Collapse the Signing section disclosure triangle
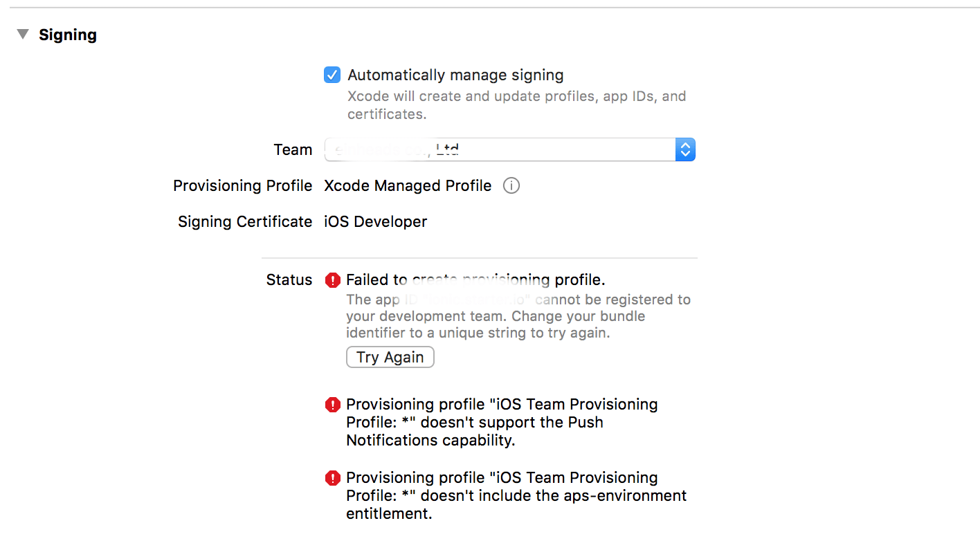Image resolution: width=980 pixels, height=541 pixels. pyautogui.click(x=24, y=35)
